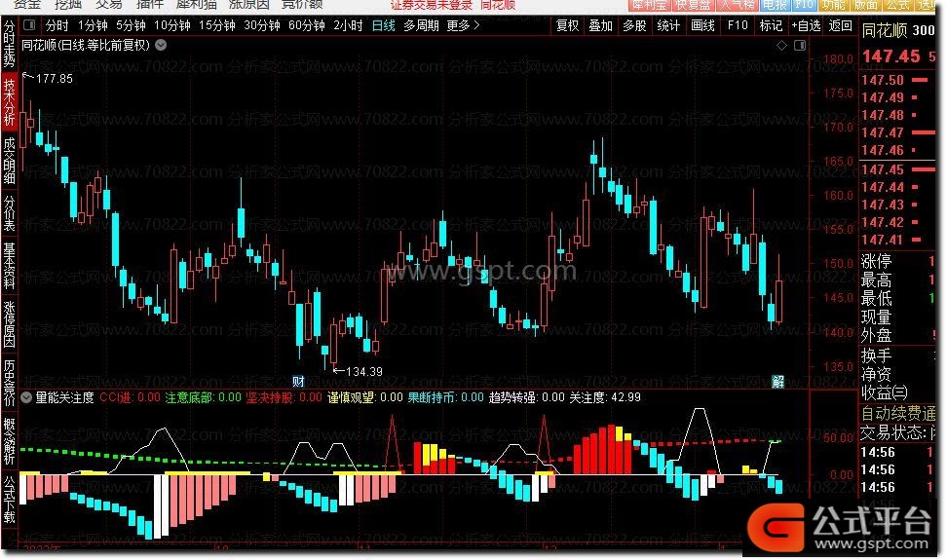Add stock via +自选 button
Screen dimensions: 947x560
point(807,26)
